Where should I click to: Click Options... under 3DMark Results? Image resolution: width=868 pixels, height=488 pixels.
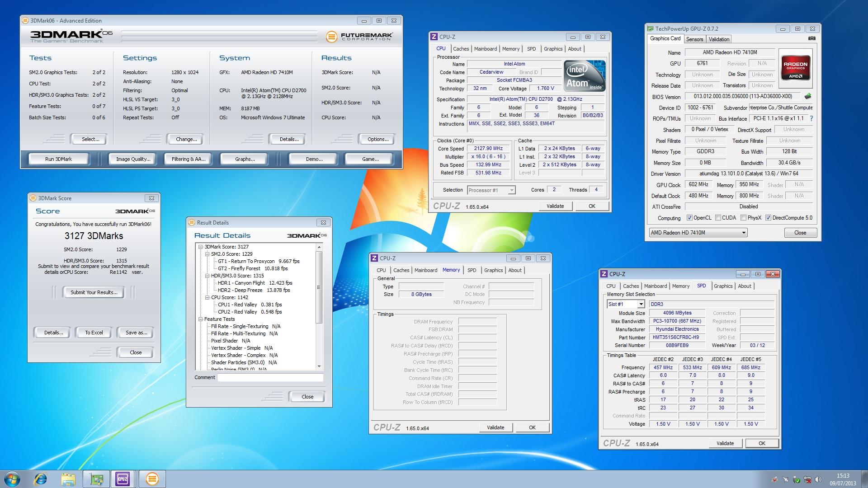coord(378,139)
